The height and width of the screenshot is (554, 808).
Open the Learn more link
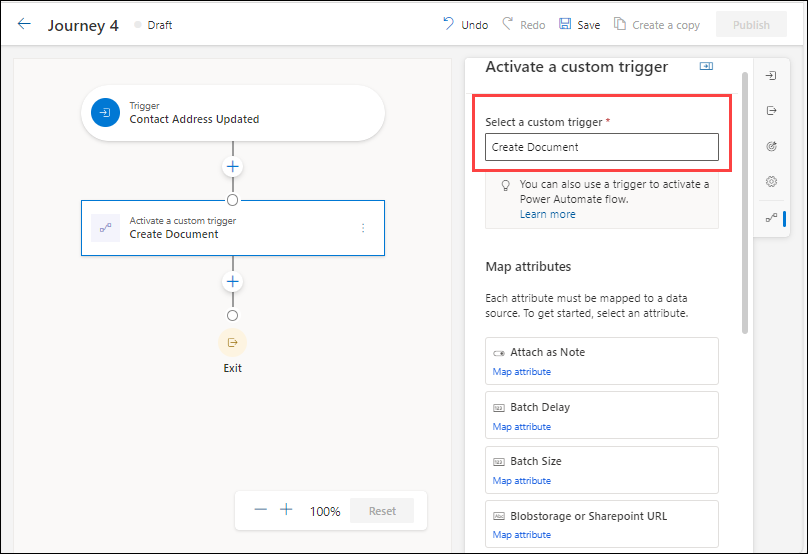(x=547, y=214)
